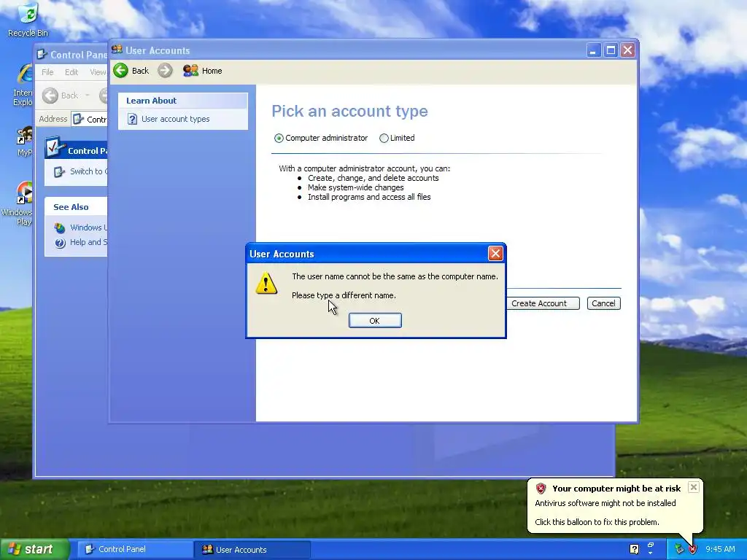747x560 pixels.
Task: Open Help and Support link under See Also
Action: click(88, 242)
